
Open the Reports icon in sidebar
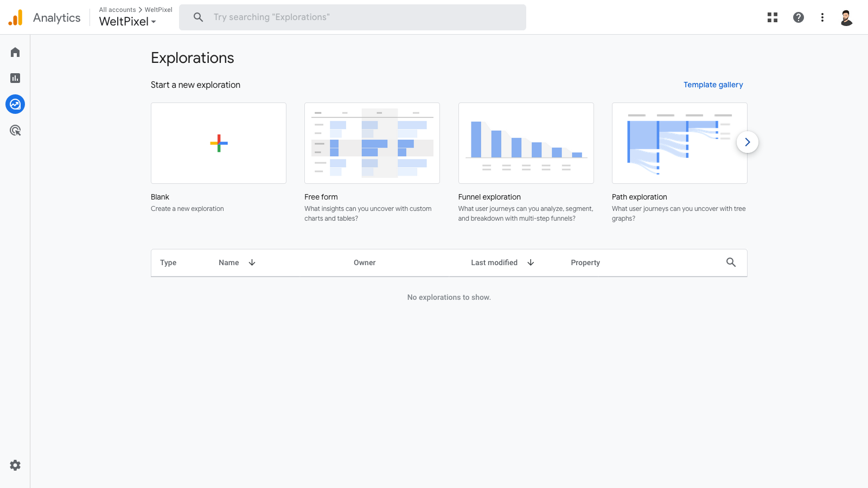pyautogui.click(x=15, y=78)
